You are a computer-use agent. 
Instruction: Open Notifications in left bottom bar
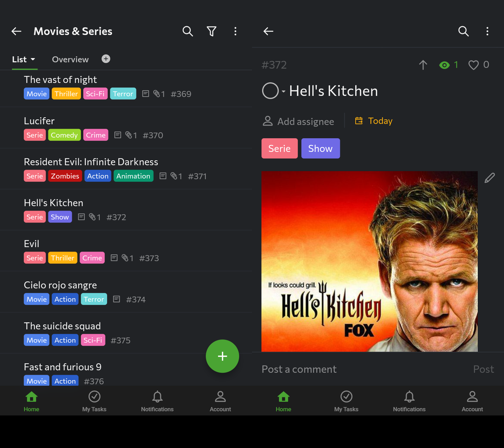[x=157, y=401]
